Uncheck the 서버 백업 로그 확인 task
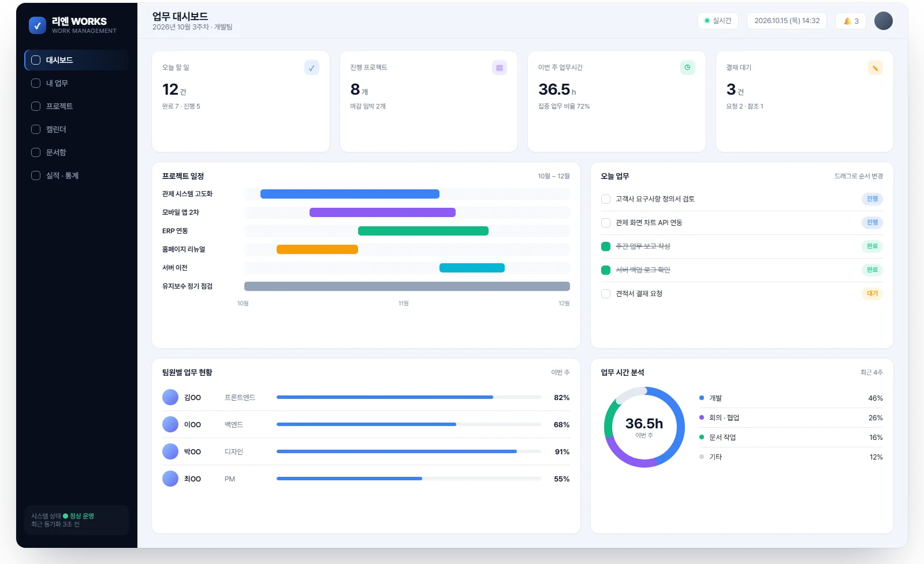Viewport: 924px width, 564px height. click(x=606, y=270)
